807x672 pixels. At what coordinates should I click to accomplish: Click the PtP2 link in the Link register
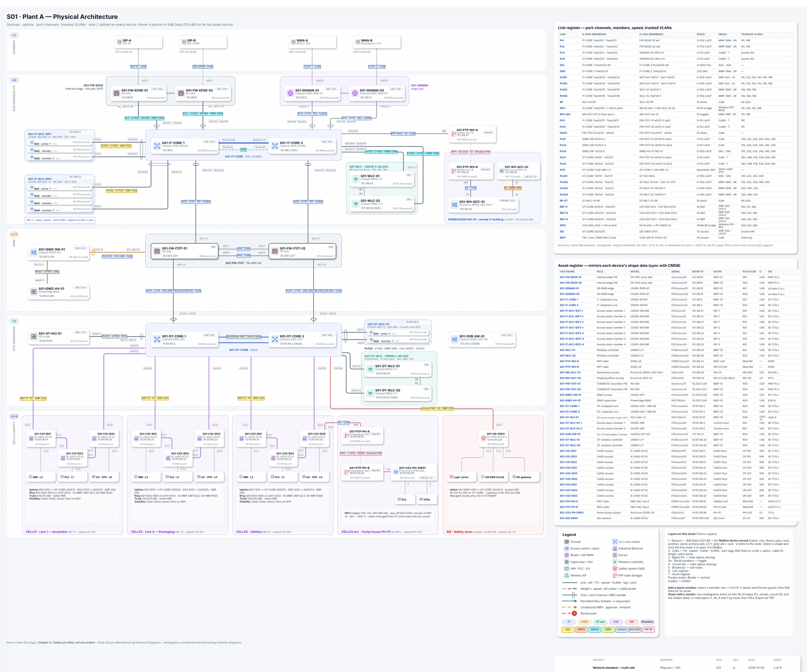[x=562, y=225]
